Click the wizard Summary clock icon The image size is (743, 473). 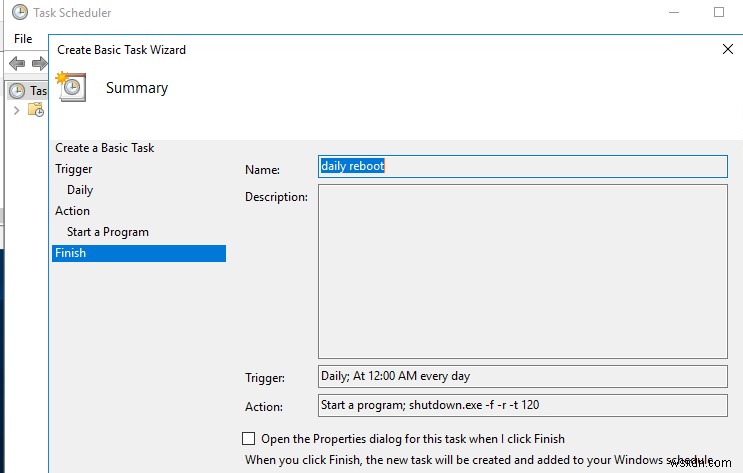[70, 86]
